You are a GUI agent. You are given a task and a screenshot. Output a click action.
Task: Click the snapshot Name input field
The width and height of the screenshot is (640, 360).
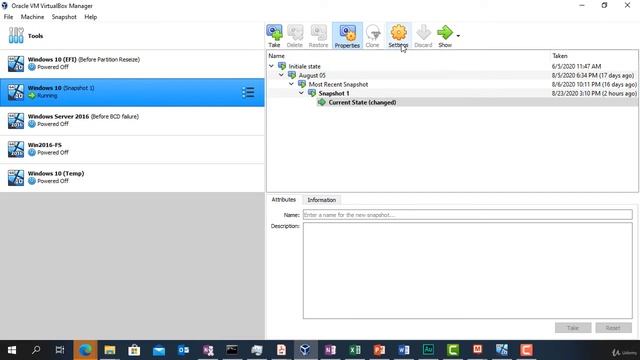click(468, 215)
